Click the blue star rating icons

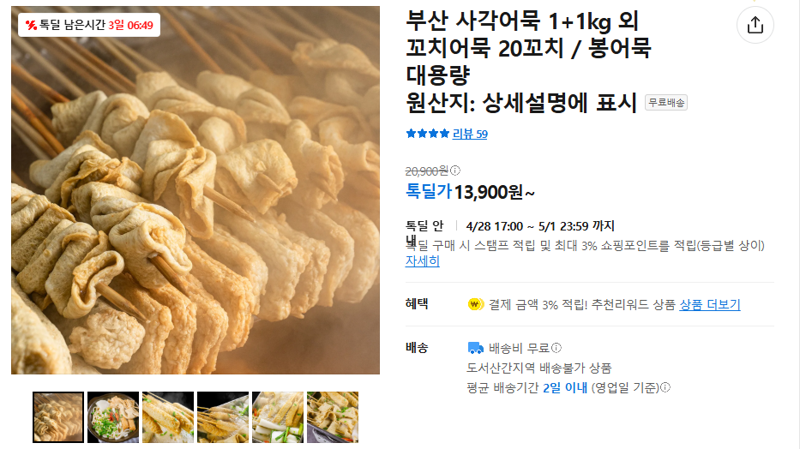[428, 134]
